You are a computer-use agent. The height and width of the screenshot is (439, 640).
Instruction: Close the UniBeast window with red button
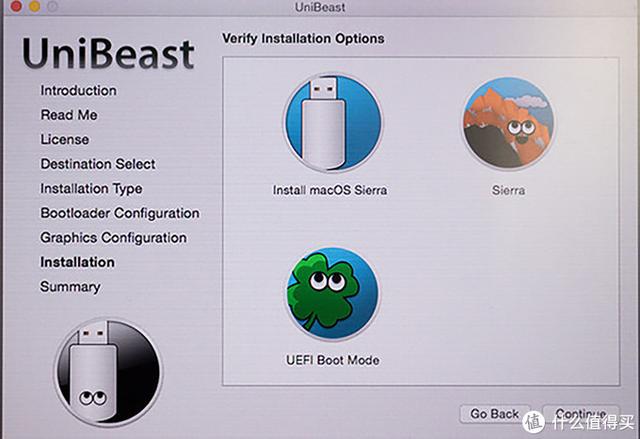pos(16,7)
